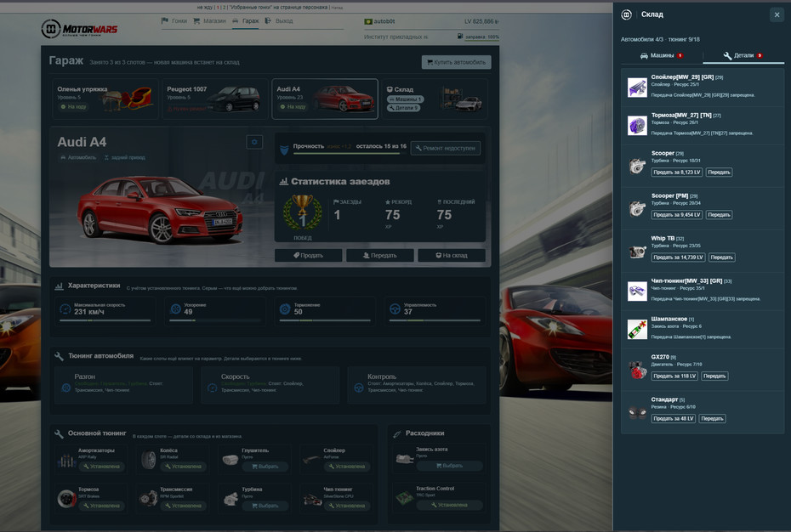
Task: Open the Гонки menu item
Action: click(x=174, y=21)
